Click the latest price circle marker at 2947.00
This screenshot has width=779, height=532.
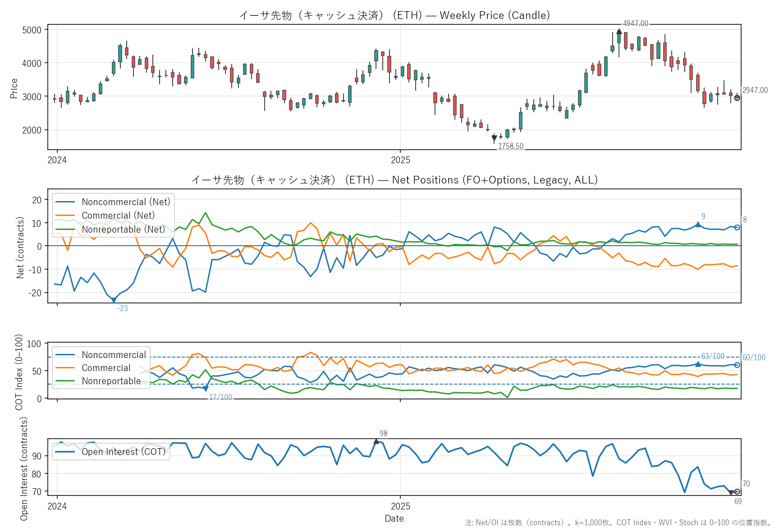737,98
